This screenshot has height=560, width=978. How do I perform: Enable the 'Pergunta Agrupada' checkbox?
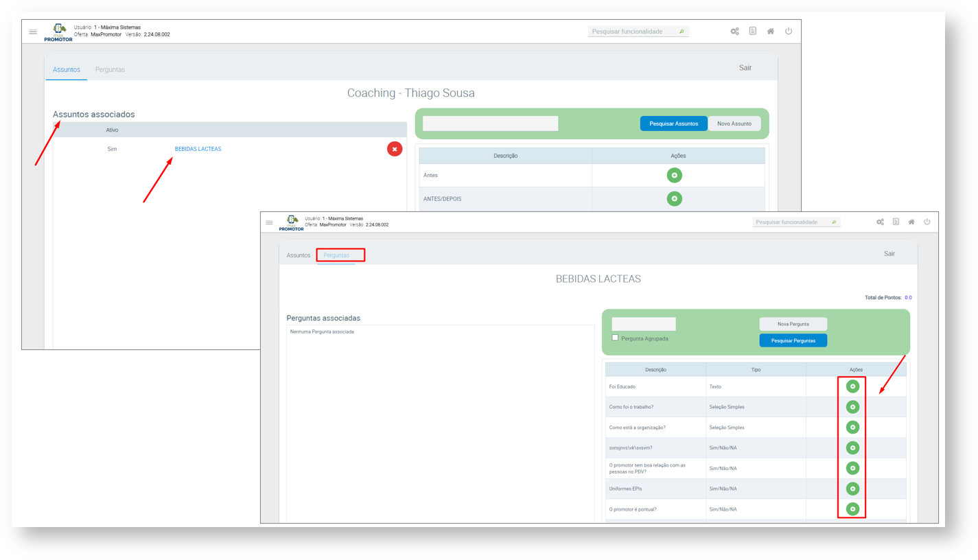tap(615, 338)
